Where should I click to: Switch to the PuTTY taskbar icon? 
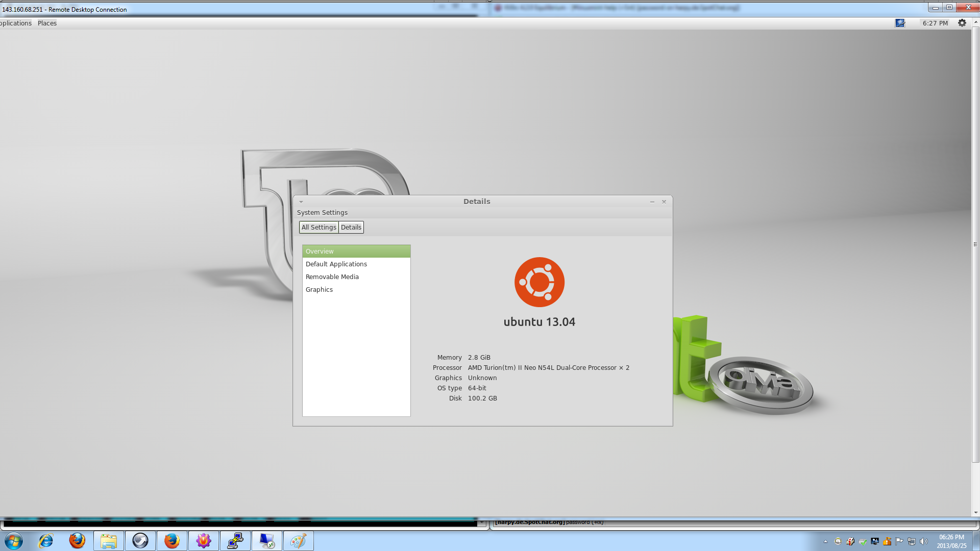pyautogui.click(x=235, y=541)
